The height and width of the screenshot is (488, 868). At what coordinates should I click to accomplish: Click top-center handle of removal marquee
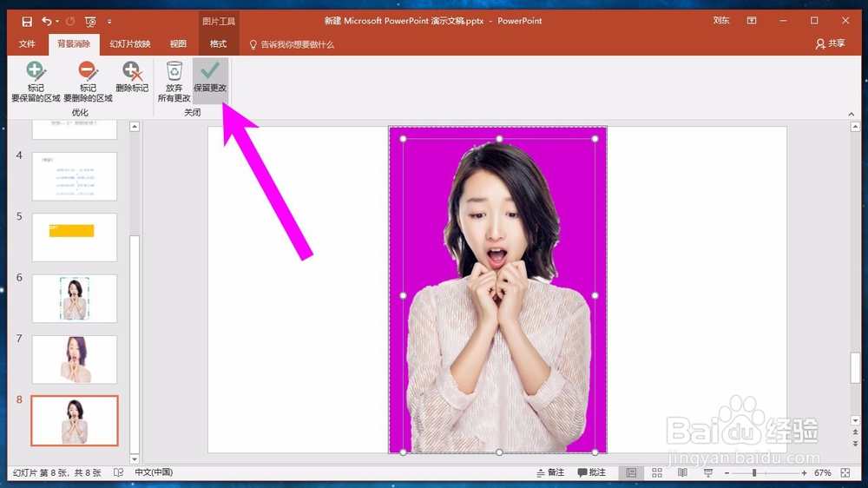coord(499,138)
